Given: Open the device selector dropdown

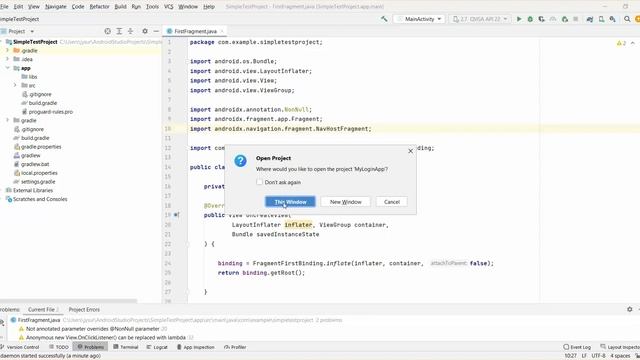Looking at the screenshot, I should click(x=480, y=19).
